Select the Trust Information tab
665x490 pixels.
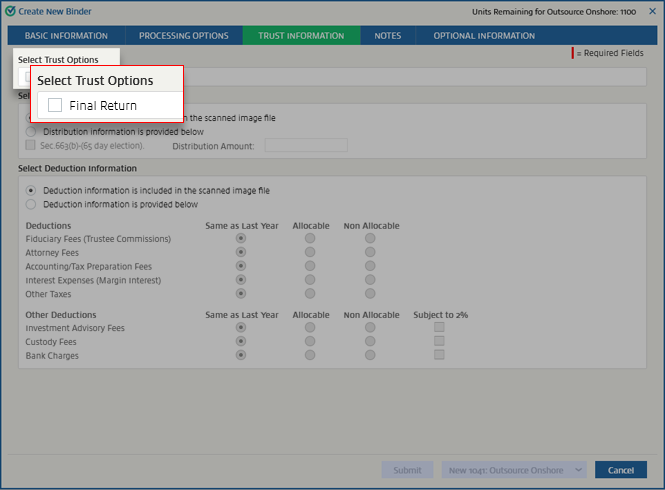point(301,36)
